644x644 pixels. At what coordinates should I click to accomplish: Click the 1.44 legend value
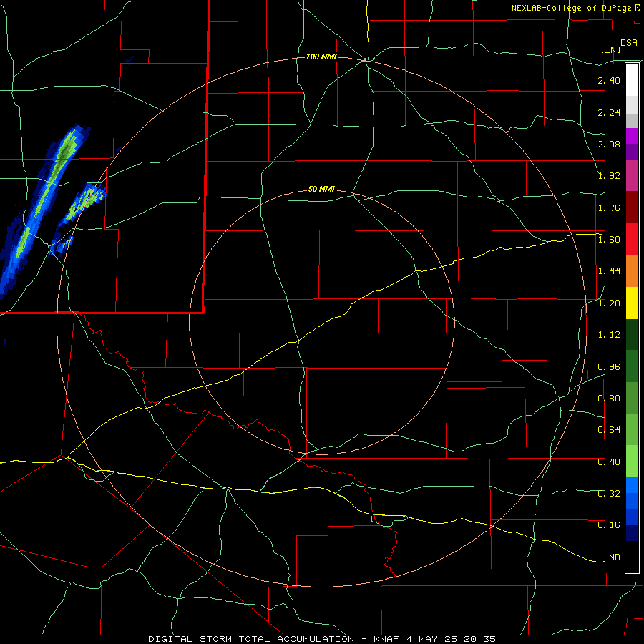(609, 271)
